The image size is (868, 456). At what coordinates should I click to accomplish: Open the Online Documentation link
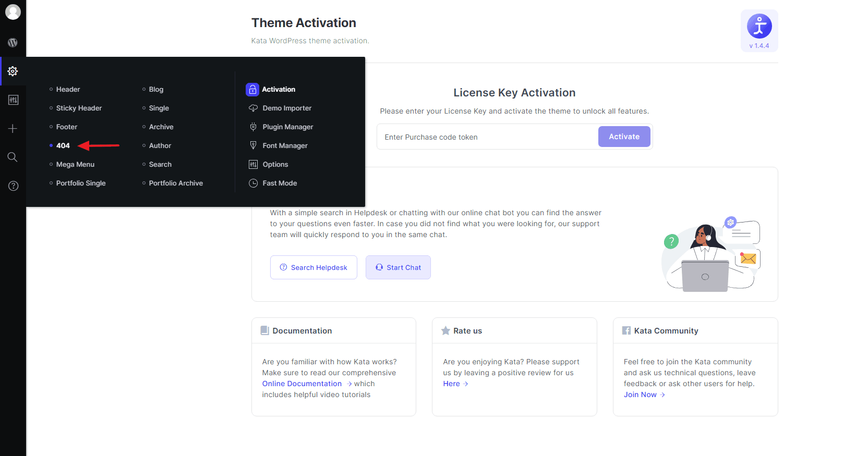pyautogui.click(x=302, y=384)
